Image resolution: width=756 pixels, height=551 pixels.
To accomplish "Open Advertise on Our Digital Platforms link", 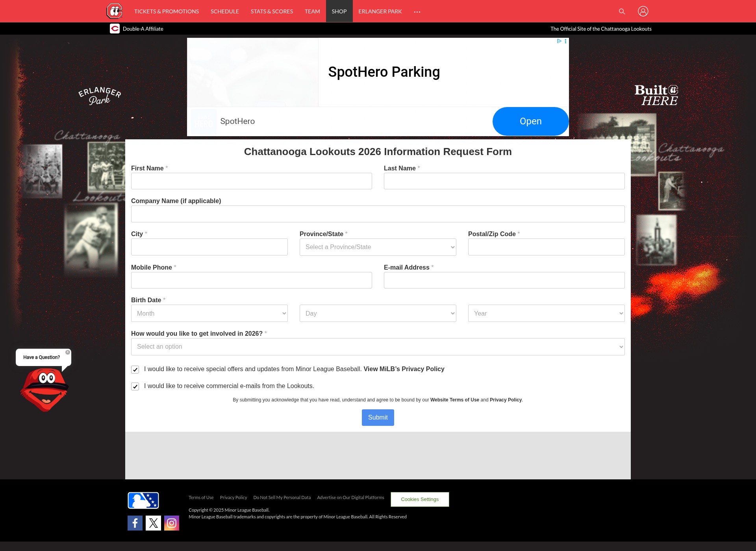I will click(x=350, y=497).
